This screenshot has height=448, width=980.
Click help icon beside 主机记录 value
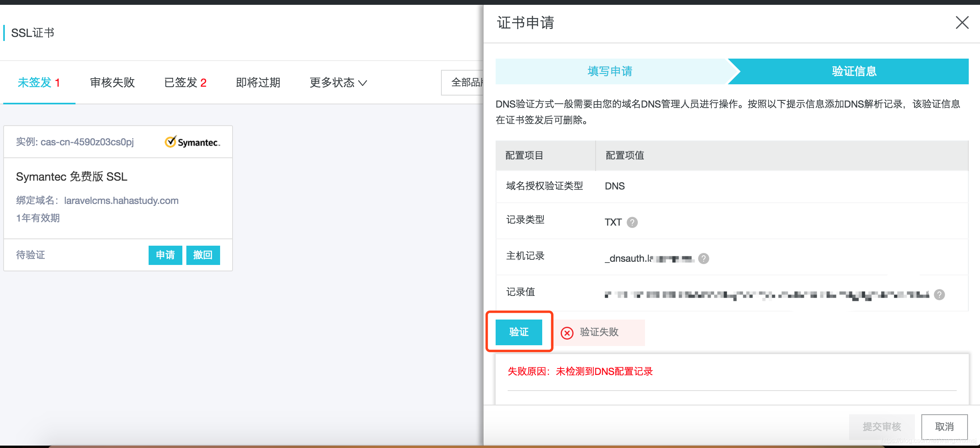point(704,259)
